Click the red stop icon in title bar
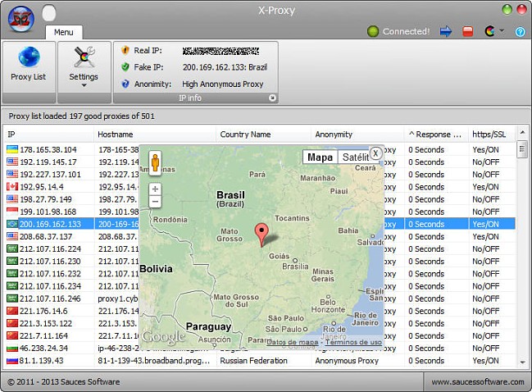 point(468,32)
